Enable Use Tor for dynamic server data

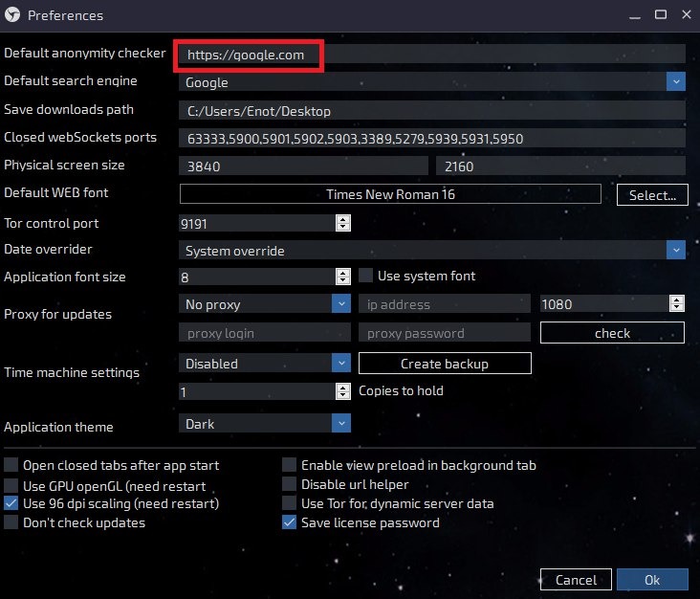(x=290, y=503)
